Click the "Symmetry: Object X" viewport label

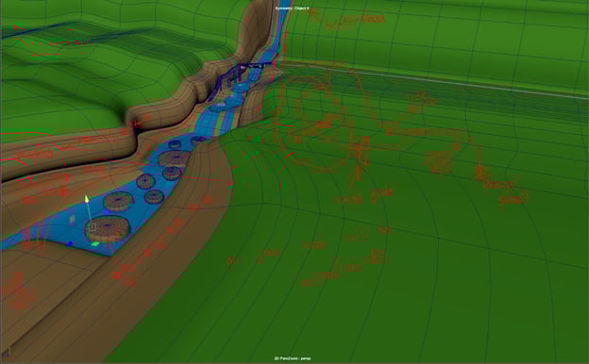click(x=293, y=8)
